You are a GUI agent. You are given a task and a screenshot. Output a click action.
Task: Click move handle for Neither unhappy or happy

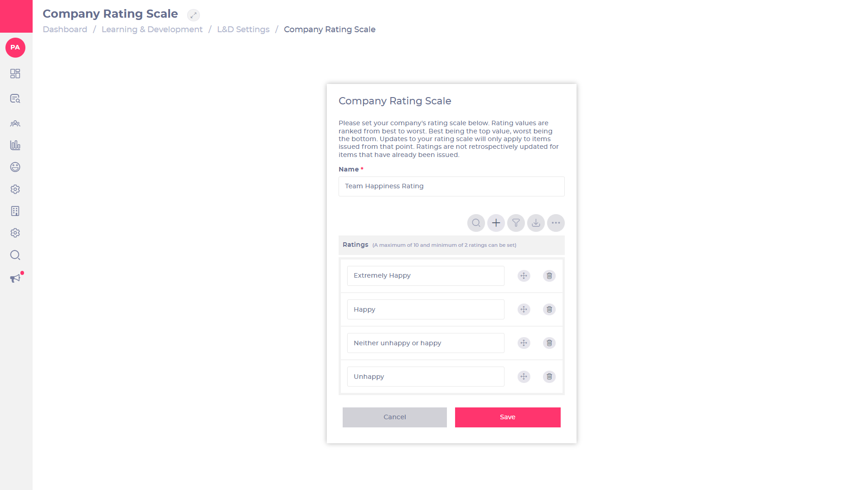[524, 343]
